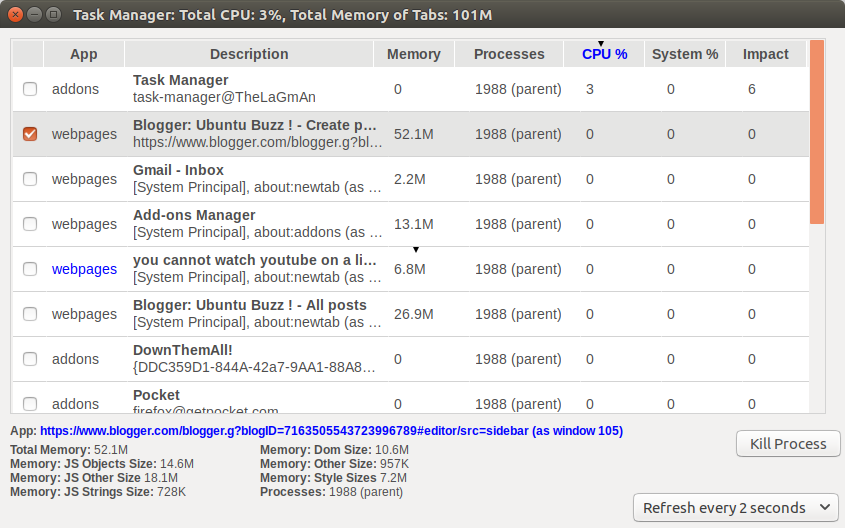Select the 'Pocket' addon title
The height and width of the screenshot is (528, 845).
click(x=156, y=395)
